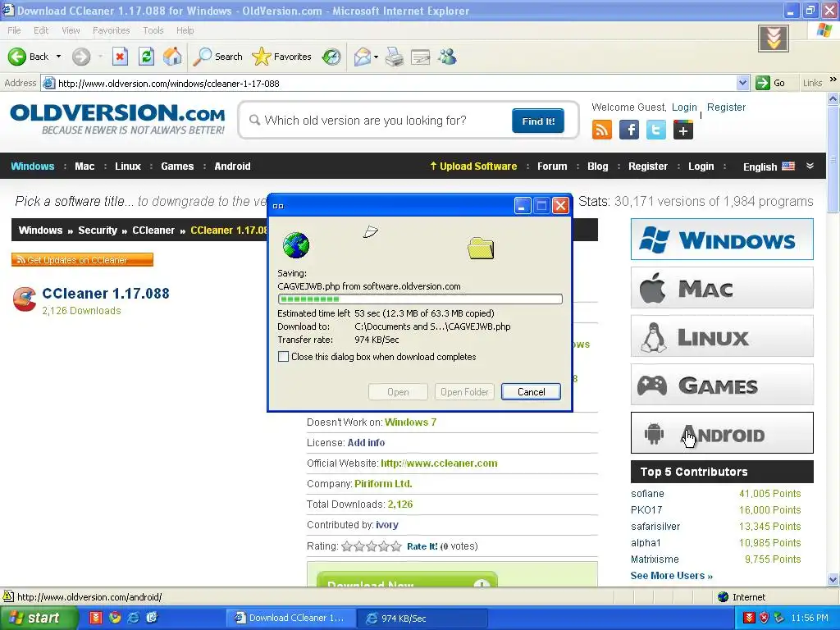Stop page loading with the red X icon

click(120, 57)
